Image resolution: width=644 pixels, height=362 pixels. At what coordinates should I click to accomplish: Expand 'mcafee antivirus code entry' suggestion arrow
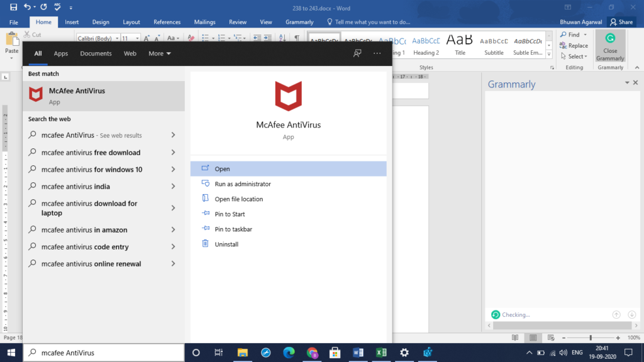[173, 247]
